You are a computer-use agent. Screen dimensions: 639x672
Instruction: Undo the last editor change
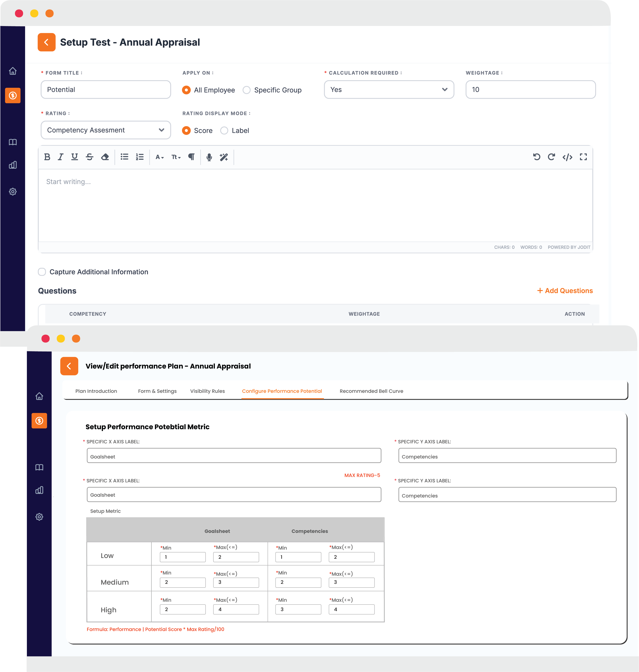click(536, 157)
